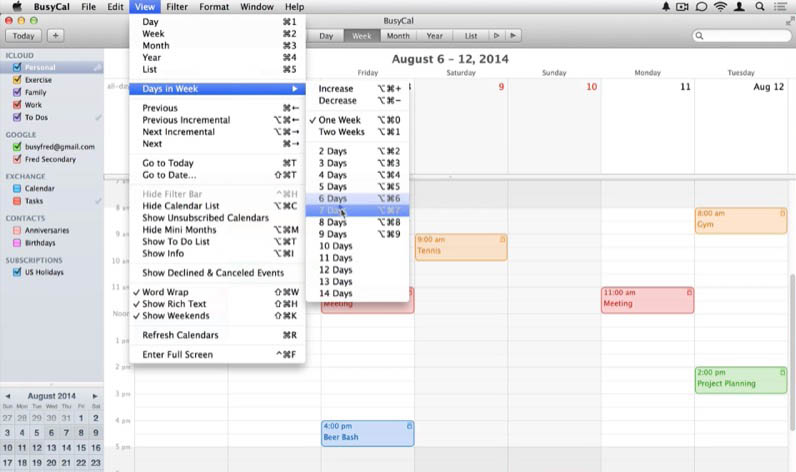
Task: Open the Filter menu
Action: (176, 7)
